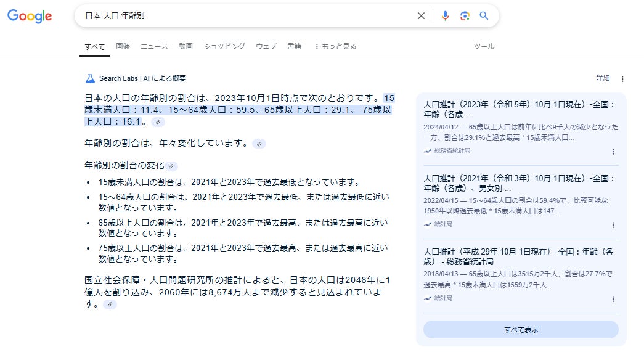
Task: Clear the search query with the X icon
Action: tap(421, 16)
